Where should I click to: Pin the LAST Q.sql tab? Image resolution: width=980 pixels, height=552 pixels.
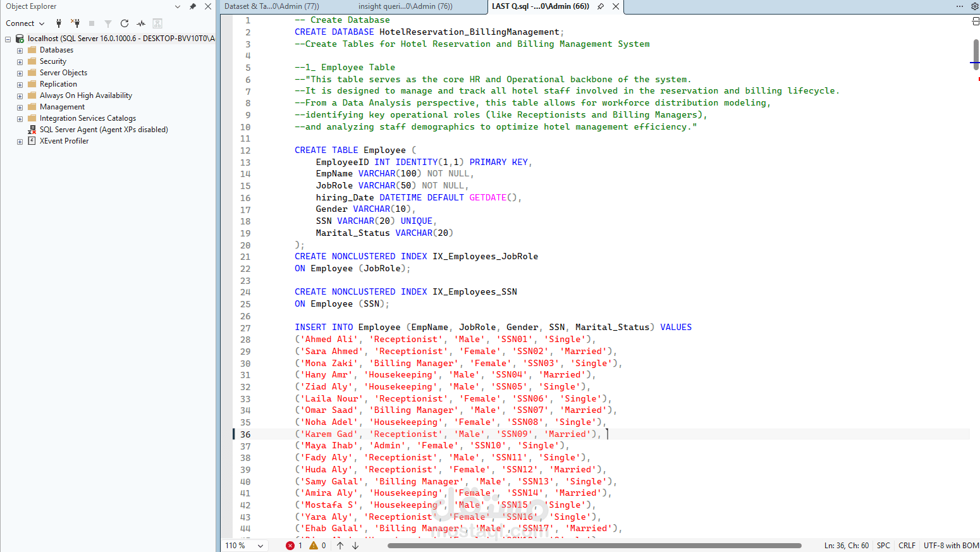coord(601,6)
